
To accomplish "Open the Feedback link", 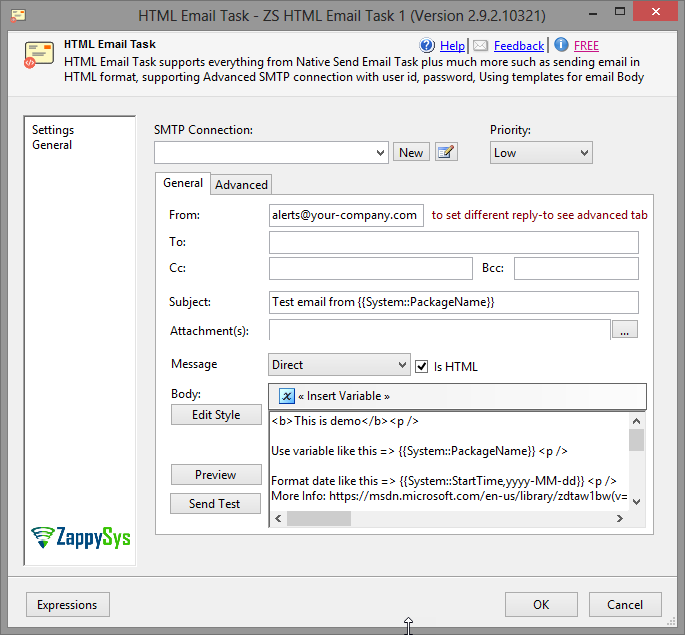I will pos(519,45).
